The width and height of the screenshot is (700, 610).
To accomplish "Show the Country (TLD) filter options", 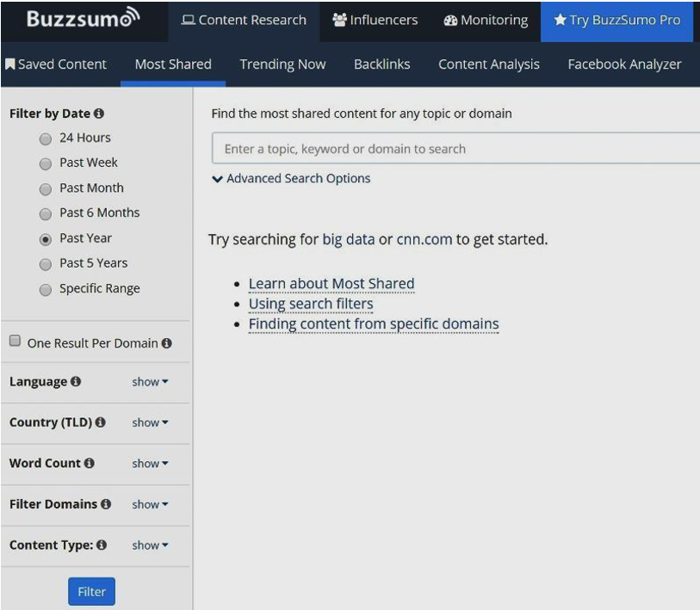I will click(x=150, y=422).
